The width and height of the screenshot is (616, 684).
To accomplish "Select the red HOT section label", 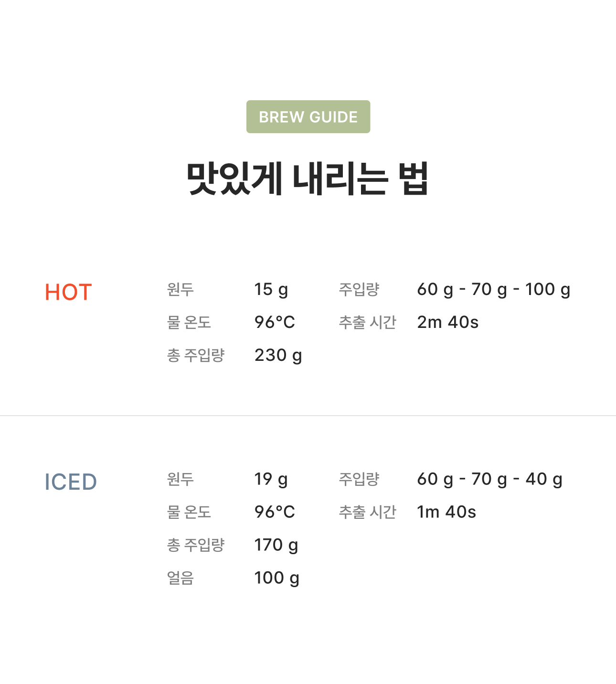I will coord(68,292).
